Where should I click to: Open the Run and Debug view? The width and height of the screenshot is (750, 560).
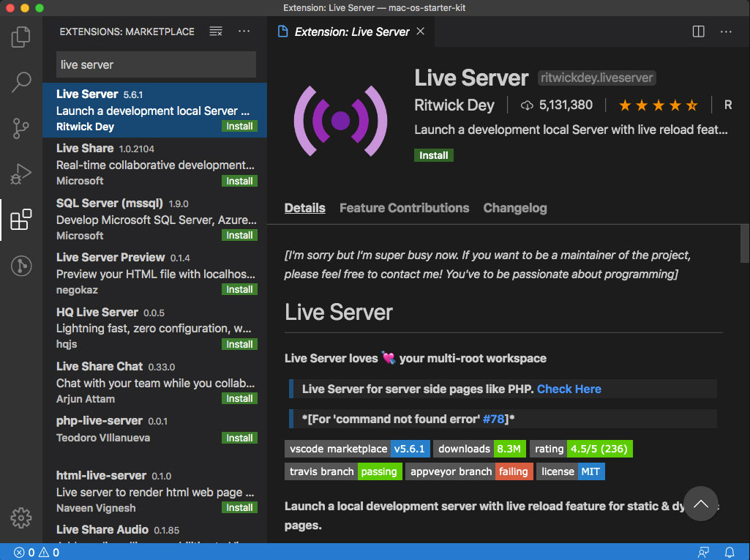click(20, 173)
